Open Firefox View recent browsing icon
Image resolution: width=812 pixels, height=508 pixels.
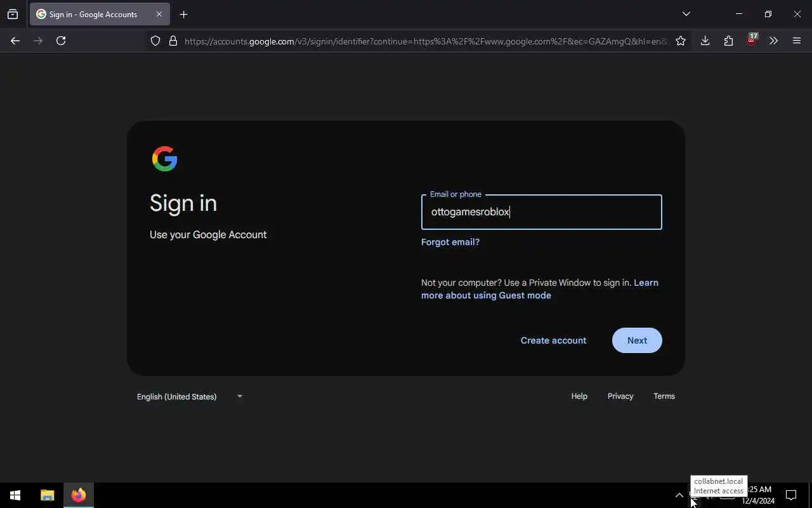coord(13,14)
